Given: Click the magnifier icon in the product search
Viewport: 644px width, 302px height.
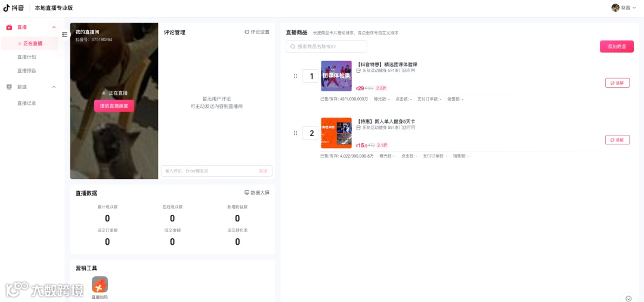Looking at the screenshot, I should point(293,47).
